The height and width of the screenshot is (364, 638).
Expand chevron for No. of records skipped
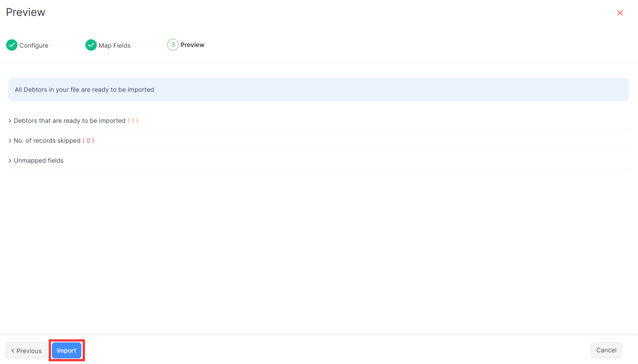10,141
